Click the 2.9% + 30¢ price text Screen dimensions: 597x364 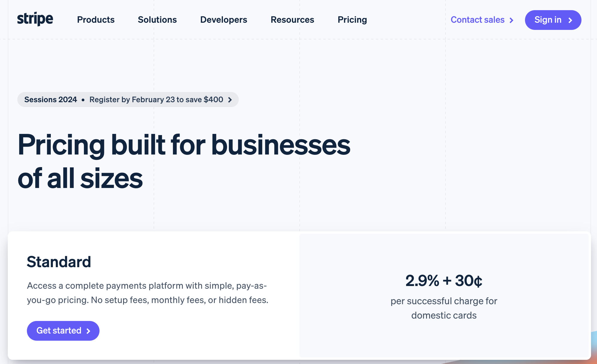coord(444,281)
